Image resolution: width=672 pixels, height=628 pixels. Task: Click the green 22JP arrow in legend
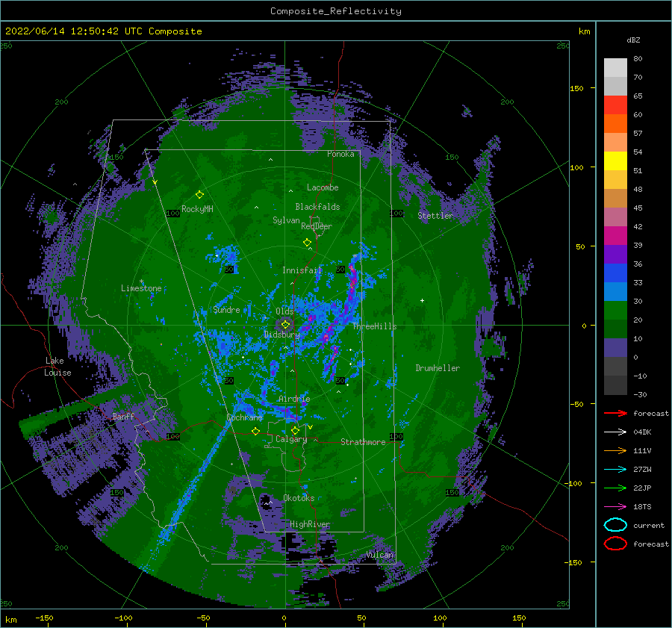tap(615, 488)
